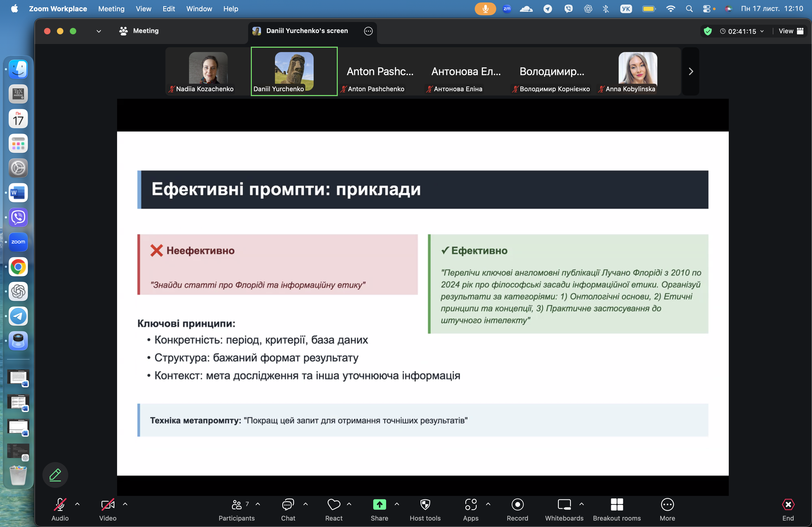Image resolution: width=812 pixels, height=527 pixels.
Task: Open the View layout button
Action: [791, 31]
